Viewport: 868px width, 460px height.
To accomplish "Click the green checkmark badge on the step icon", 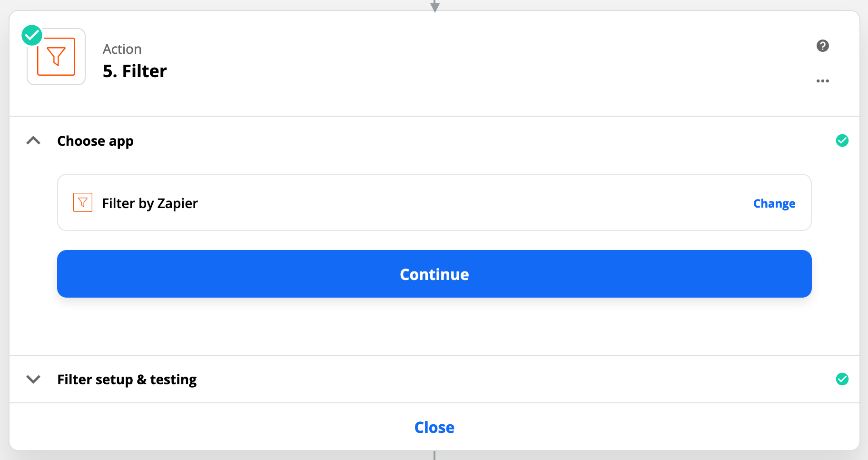I will pyautogui.click(x=32, y=35).
